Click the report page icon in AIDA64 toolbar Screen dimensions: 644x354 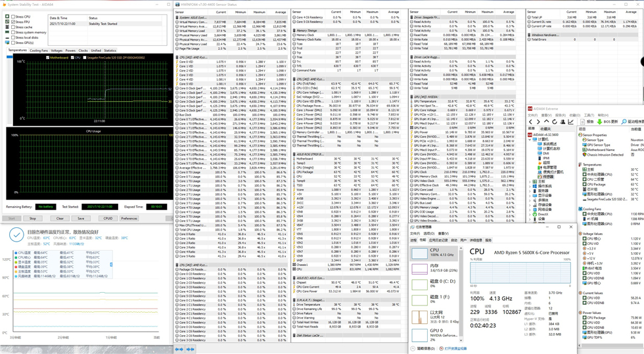point(583,122)
